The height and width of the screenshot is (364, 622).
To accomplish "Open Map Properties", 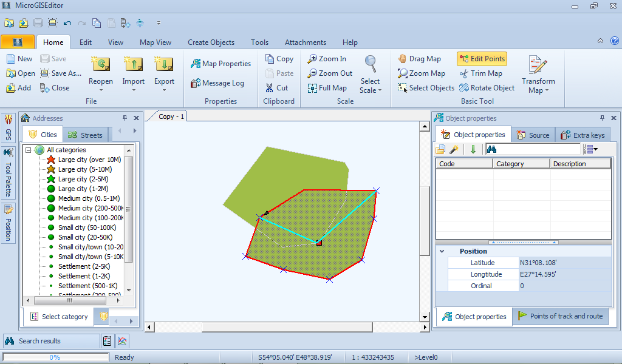I will point(220,64).
